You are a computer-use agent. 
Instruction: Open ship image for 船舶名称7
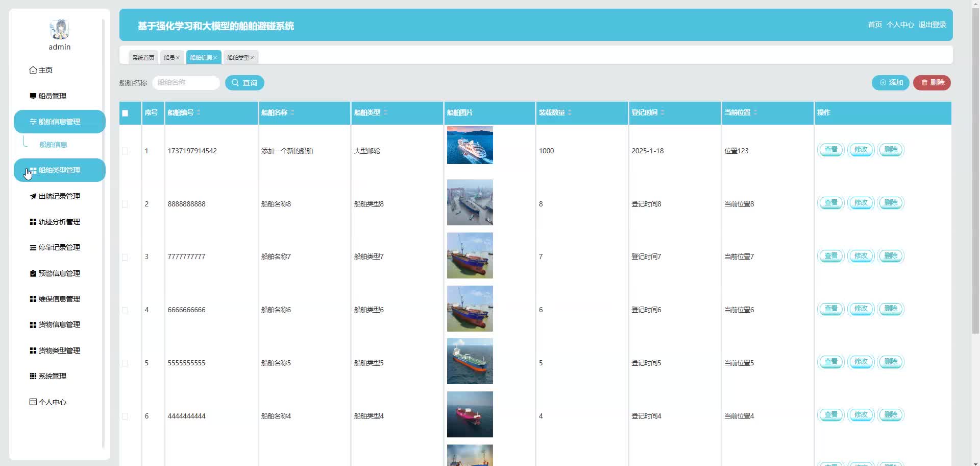pos(470,255)
